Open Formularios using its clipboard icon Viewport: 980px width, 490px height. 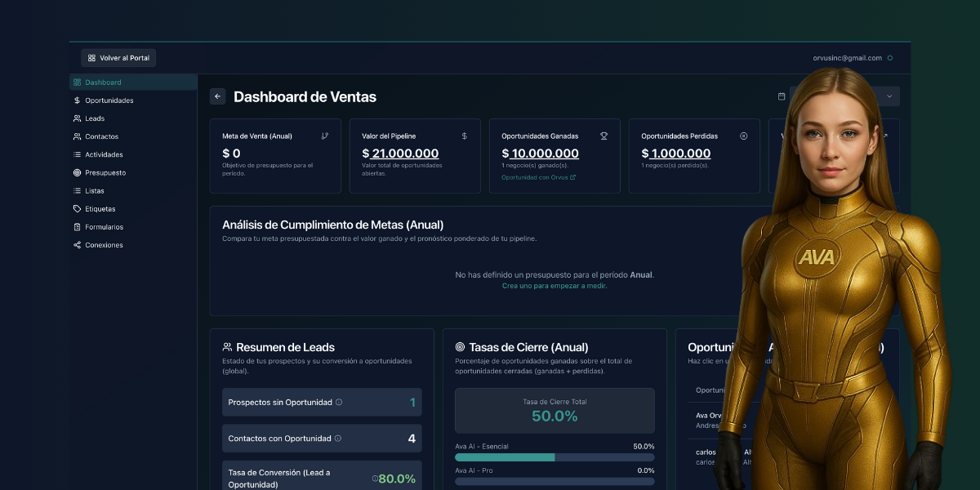click(x=78, y=226)
